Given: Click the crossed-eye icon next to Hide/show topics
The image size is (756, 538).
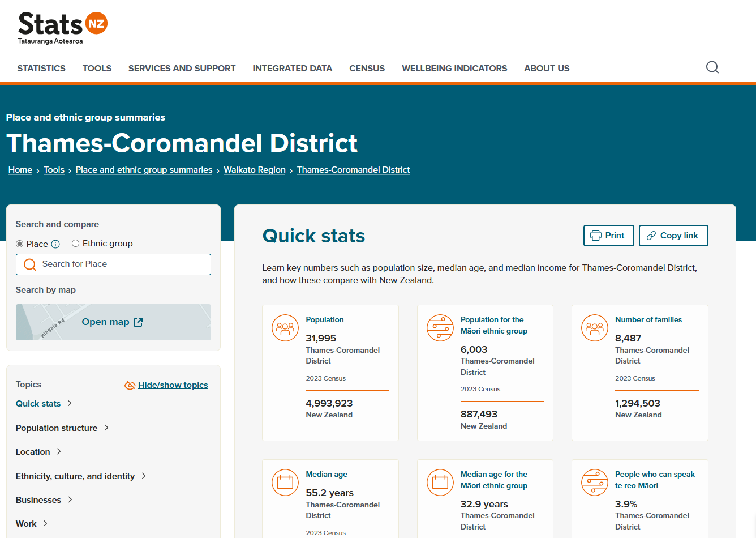Looking at the screenshot, I should pyautogui.click(x=130, y=385).
